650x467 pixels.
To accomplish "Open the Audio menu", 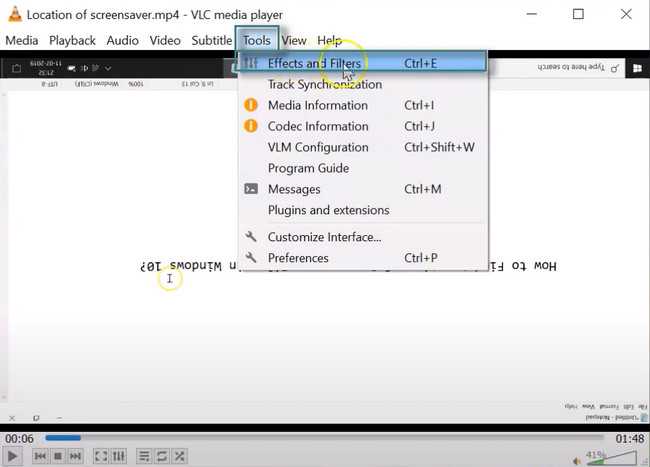I will coord(122,41).
